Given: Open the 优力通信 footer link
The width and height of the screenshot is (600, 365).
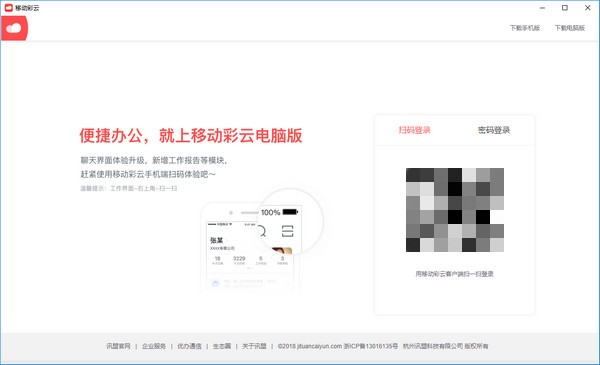Looking at the screenshot, I should tap(189, 346).
